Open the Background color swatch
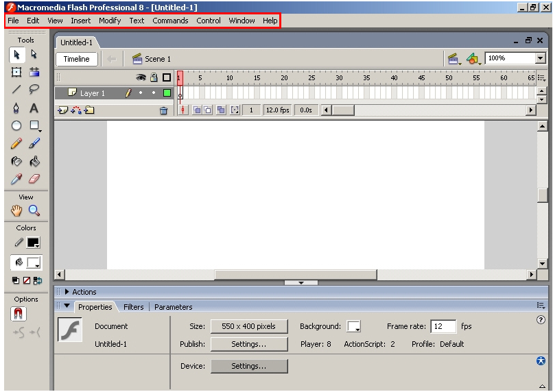Viewport: 553px width, 392px height. [x=353, y=326]
